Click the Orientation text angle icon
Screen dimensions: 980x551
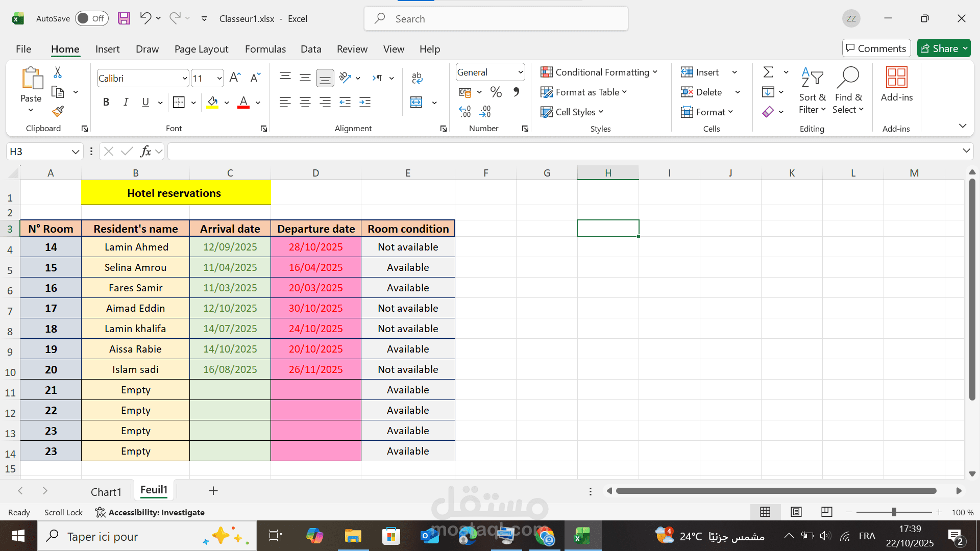pyautogui.click(x=346, y=78)
